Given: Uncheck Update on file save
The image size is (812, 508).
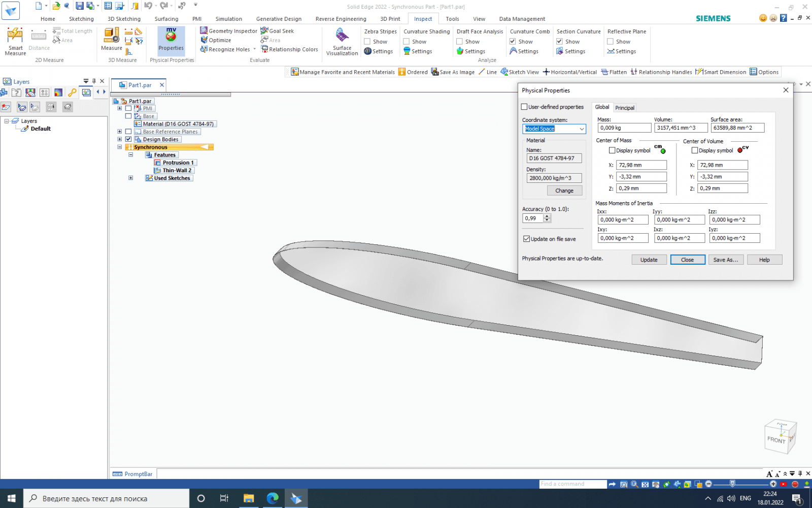Looking at the screenshot, I should click(526, 239).
